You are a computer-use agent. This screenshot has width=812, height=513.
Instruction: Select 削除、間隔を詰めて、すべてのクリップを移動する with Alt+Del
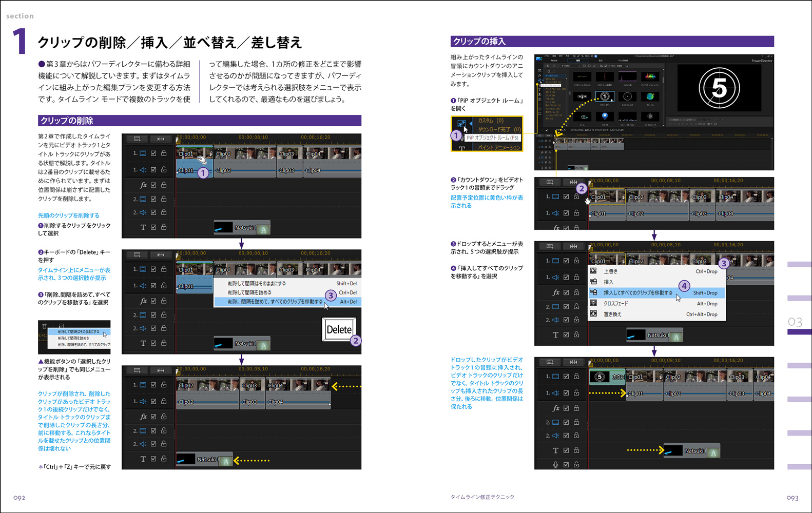click(x=275, y=302)
